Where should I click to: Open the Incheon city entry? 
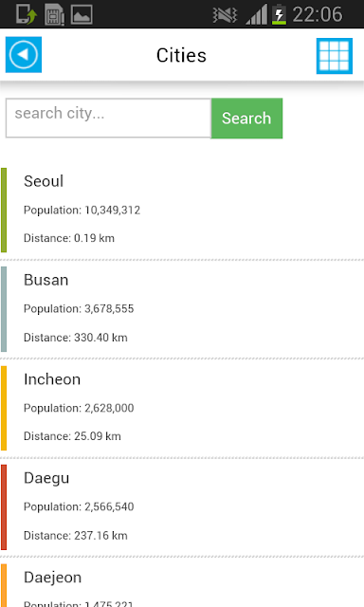click(x=182, y=408)
